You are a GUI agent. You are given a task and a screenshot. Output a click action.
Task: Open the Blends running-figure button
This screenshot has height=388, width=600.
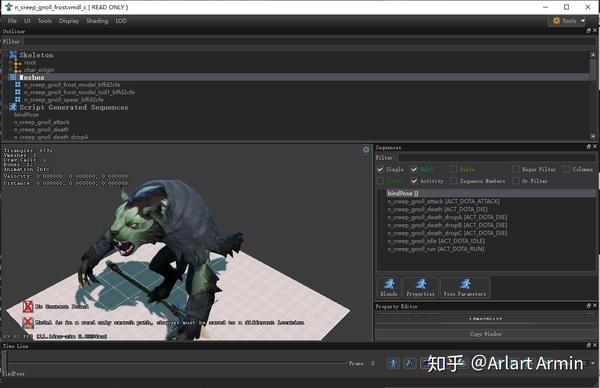pos(389,288)
